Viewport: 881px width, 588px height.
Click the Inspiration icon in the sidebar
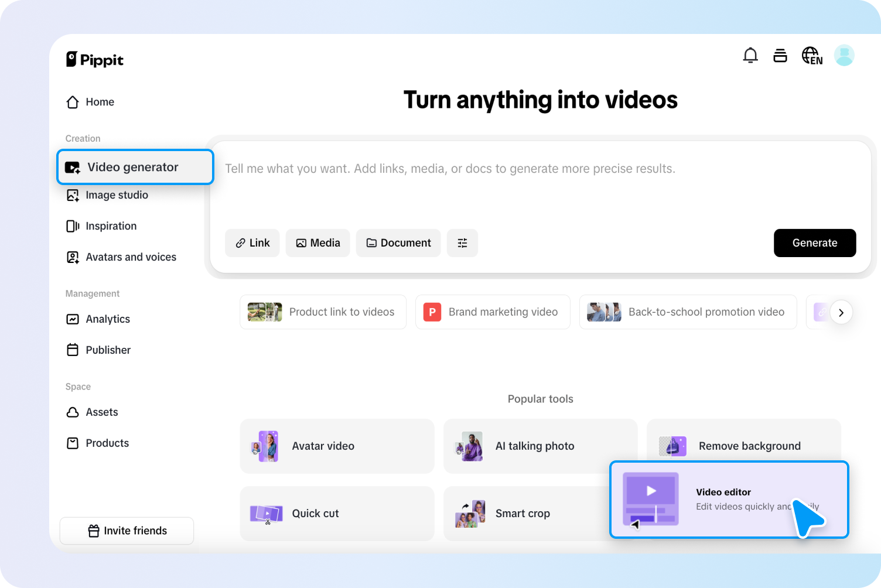click(72, 226)
